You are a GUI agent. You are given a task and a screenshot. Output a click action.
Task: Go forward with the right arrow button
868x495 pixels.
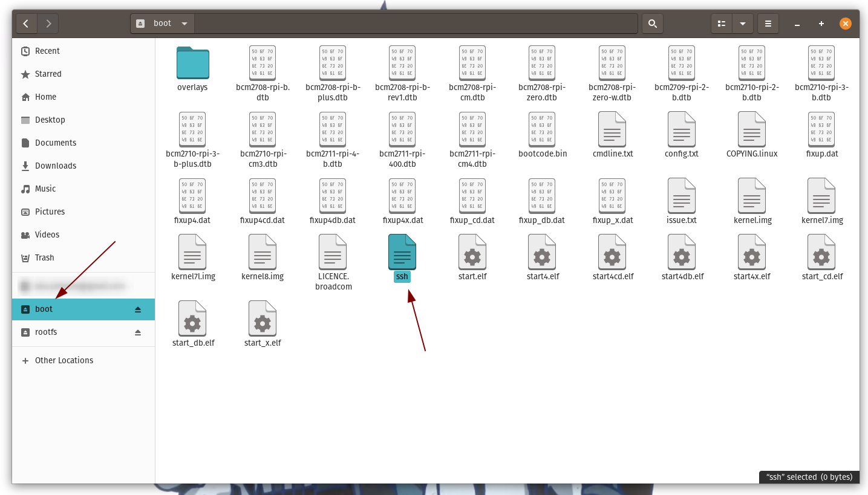[48, 24]
